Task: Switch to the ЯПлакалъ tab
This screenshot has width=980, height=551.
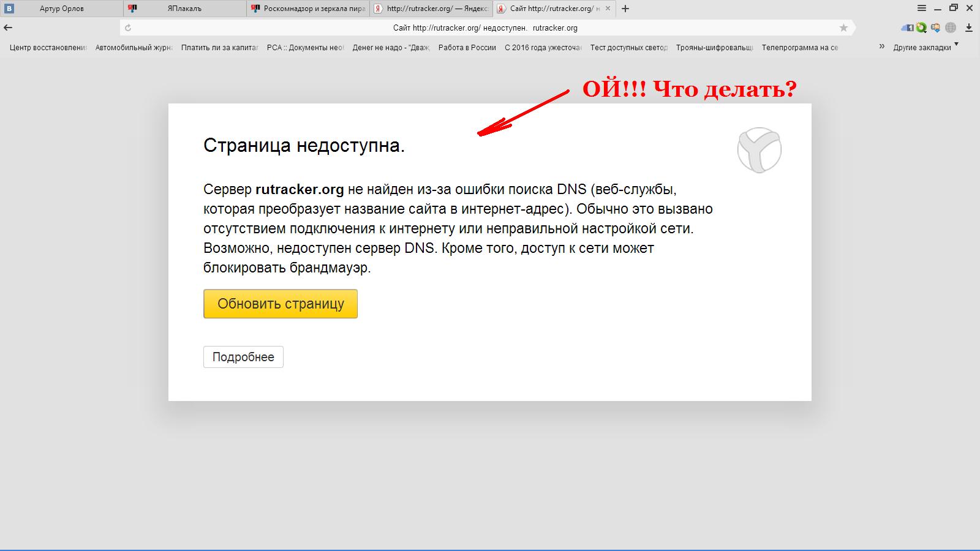Action: [x=184, y=9]
